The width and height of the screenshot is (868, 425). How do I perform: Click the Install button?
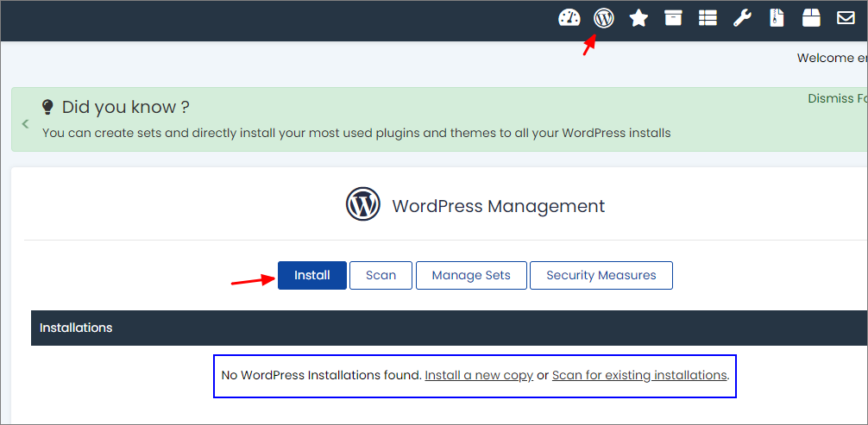(312, 275)
